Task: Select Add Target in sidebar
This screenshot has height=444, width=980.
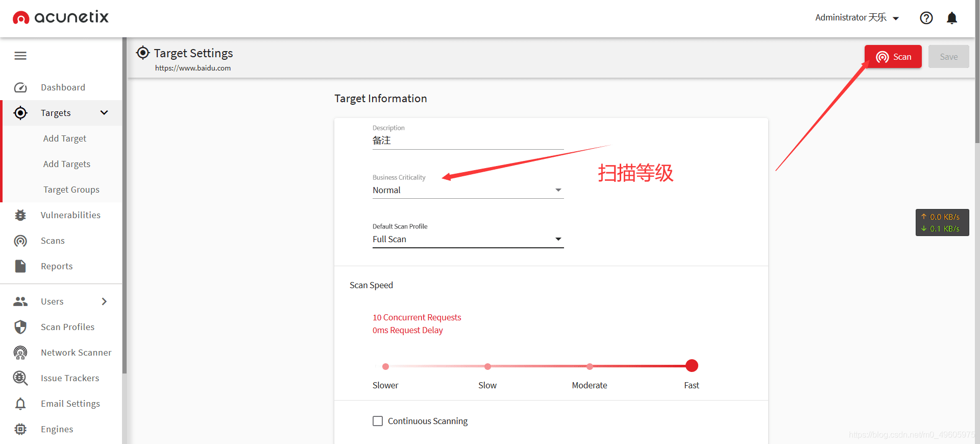Action: point(65,138)
